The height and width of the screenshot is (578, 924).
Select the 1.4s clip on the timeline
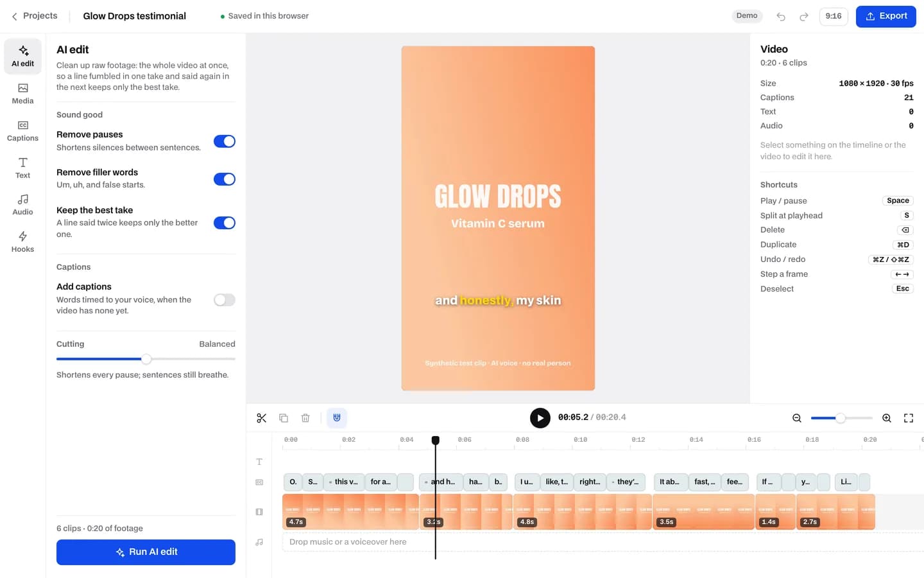(776, 512)
